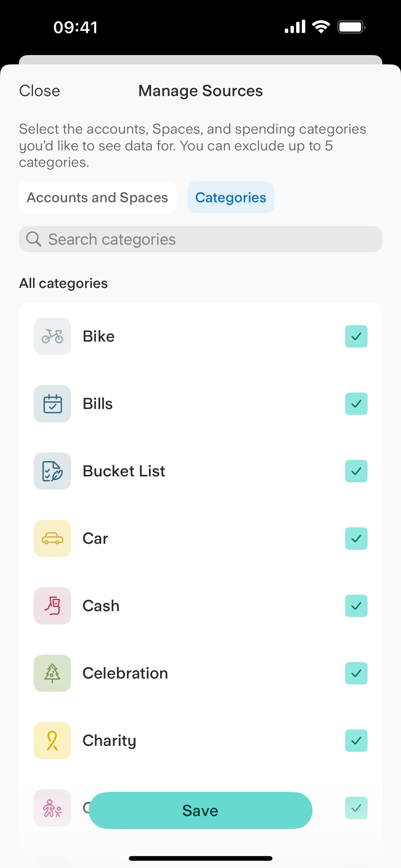This screenshot has width=401, height=868.
Task: Tap the yellow Car icon
Action: tap(52, 538)
